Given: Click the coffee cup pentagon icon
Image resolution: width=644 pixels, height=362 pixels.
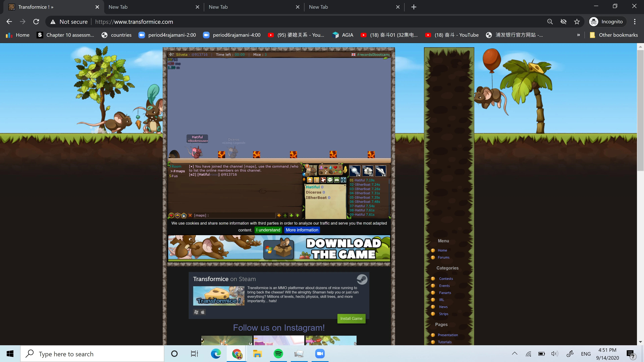Looking at the screenshot, I should 184,215.
